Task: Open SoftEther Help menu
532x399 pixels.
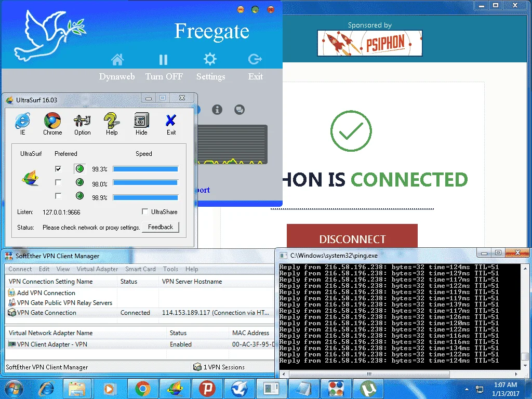Action: click(x=192, y=269)
